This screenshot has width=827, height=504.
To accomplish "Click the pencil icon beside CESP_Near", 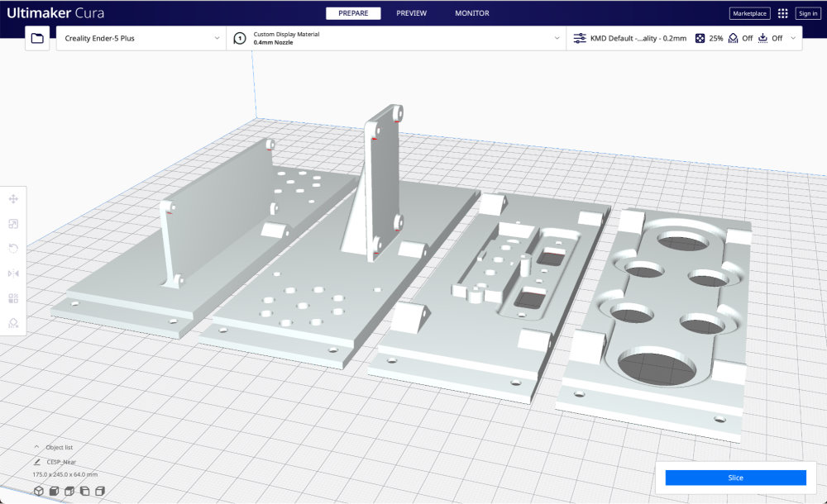I will tap(37, 462).
